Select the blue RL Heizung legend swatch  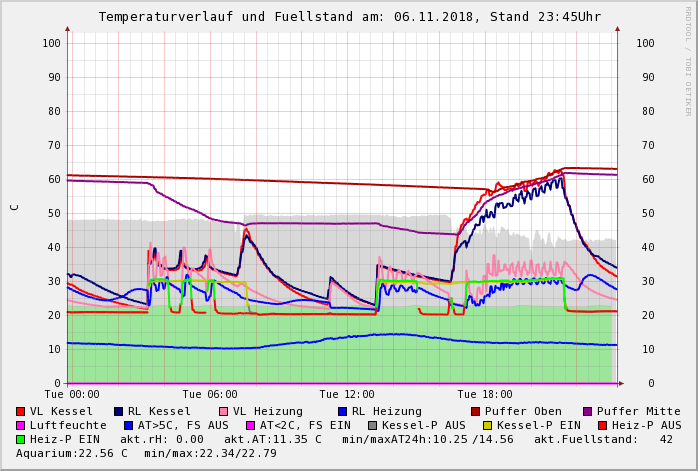pyautogui.click(x=342, y=412)
